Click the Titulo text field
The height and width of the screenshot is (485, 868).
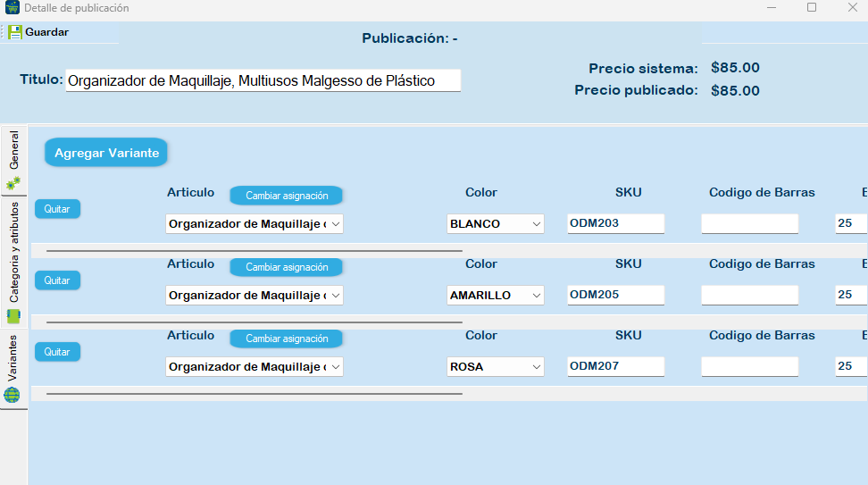[263, 80]
